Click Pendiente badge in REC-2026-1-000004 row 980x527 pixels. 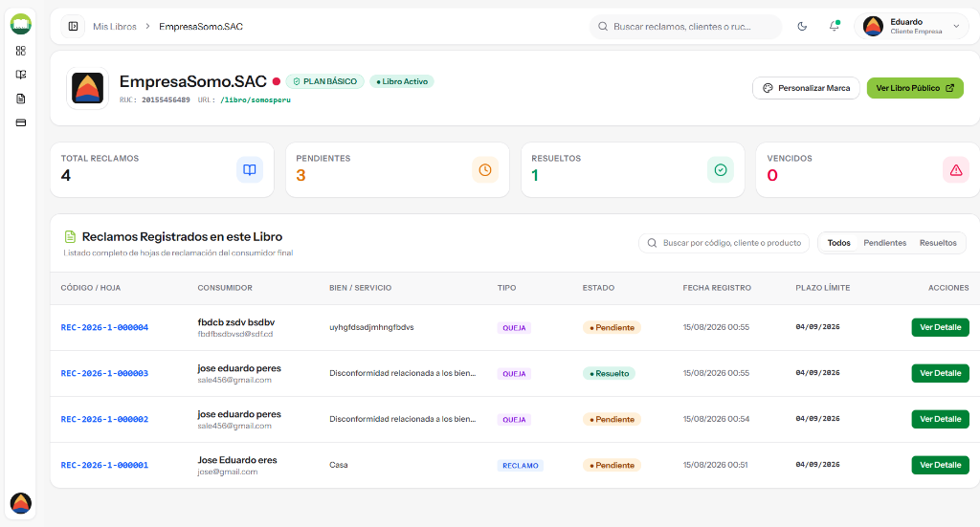(x=612, y=327)
